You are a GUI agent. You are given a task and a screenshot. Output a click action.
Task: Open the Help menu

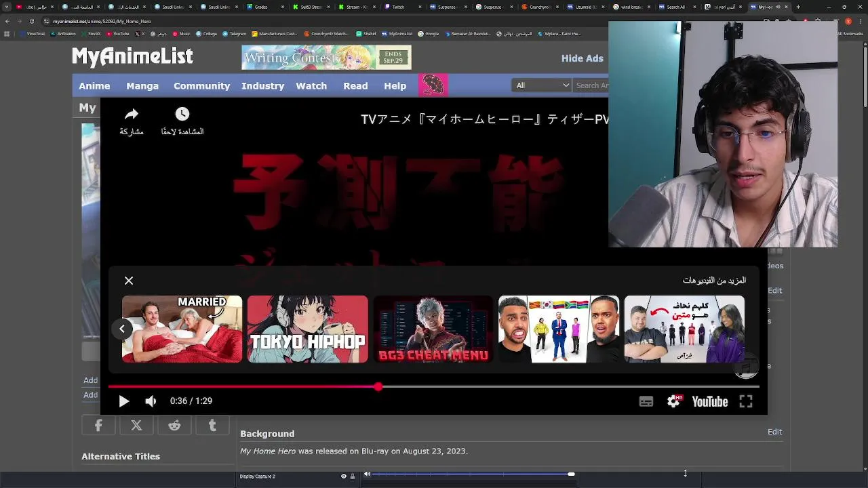(395, 85)
